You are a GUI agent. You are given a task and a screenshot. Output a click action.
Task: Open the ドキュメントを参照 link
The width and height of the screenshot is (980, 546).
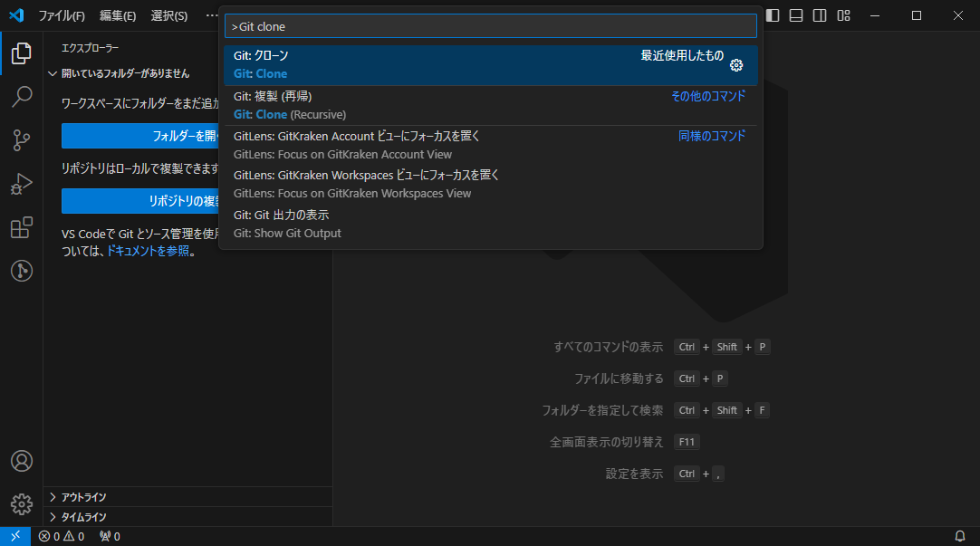click(149, 251)
